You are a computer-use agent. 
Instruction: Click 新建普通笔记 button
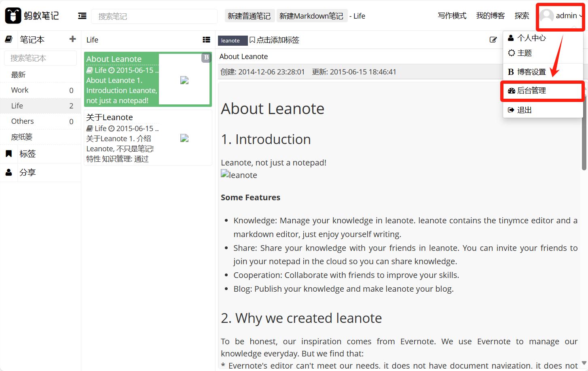(249, 16)
